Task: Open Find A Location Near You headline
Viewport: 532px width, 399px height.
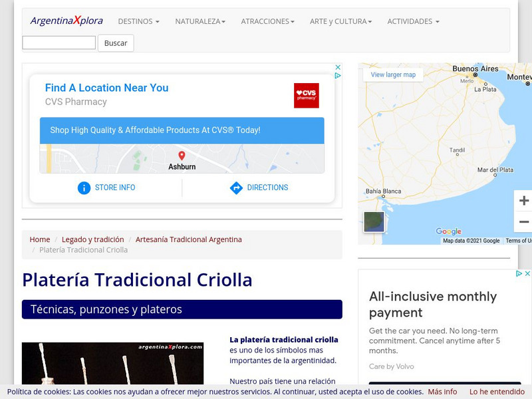Action: point(106,88)
